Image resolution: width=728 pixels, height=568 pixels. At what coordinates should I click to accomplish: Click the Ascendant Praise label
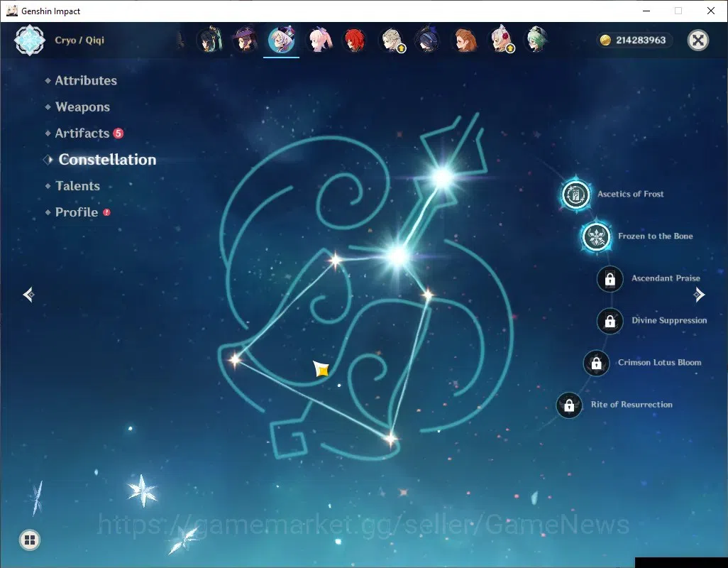(x=666, y=278)
